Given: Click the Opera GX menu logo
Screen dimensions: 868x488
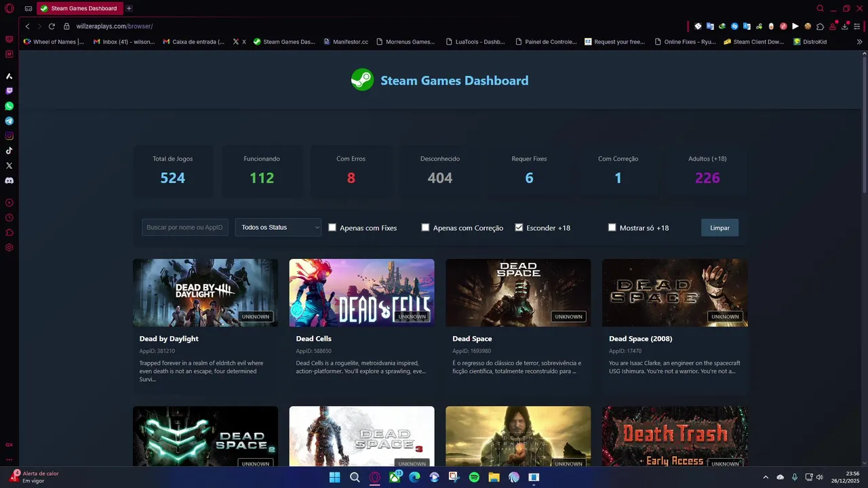Looking at the screenshot, I should tap(9, 9).
